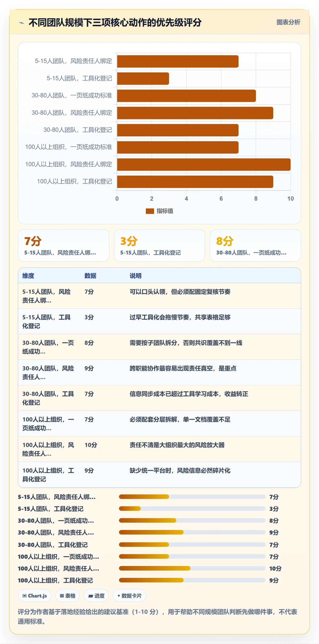Click chart axis label 5-15人团队，工具化登记
319x644 pixels.
coord(79,78)
